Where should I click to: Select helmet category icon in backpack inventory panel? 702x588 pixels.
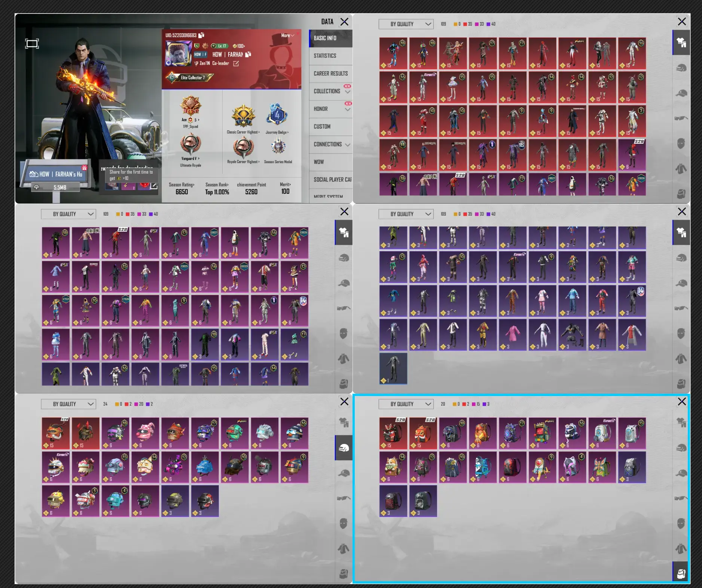681,447
